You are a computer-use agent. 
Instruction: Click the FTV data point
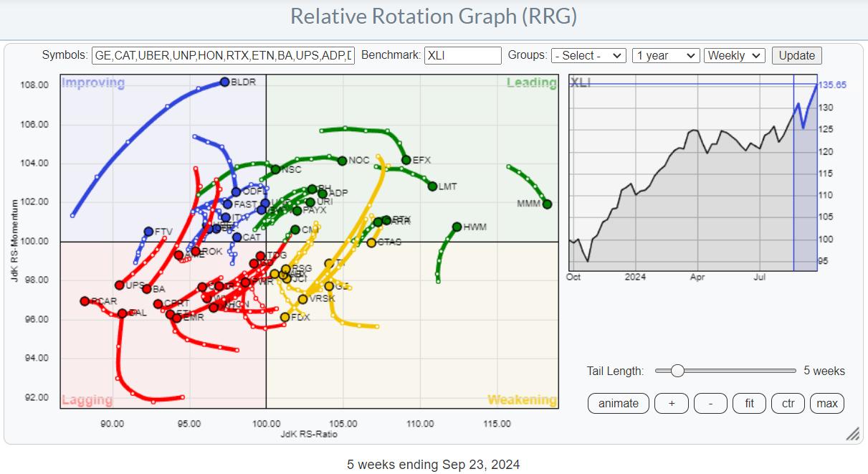click(148, 231)
